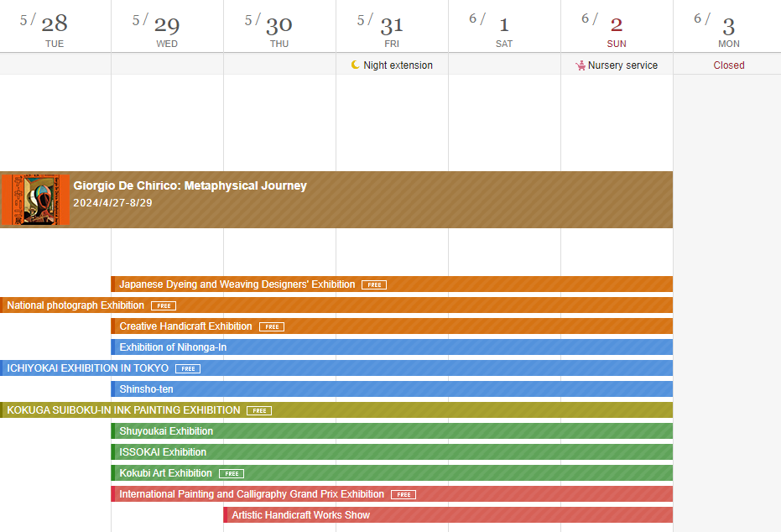Select Sunday 6/2 date header
781x532 pixels.
pyautogui.click(x=617, y=28)
